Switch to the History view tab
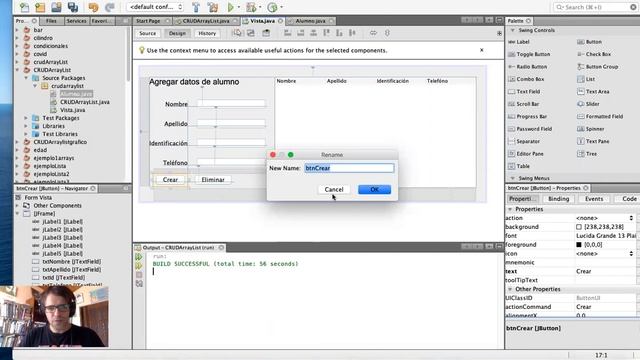 pyautogui.click(x=207, y=33)
